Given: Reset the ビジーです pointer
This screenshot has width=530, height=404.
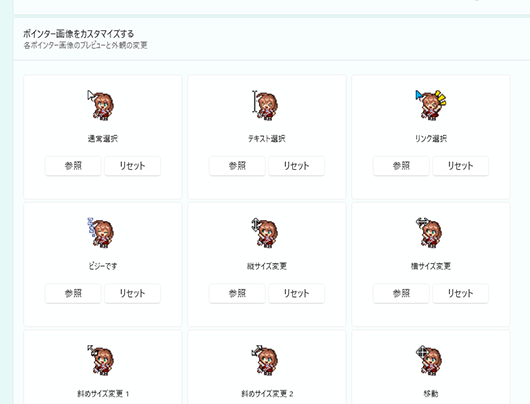Looking at the screenshot, I should click(132, 293).
